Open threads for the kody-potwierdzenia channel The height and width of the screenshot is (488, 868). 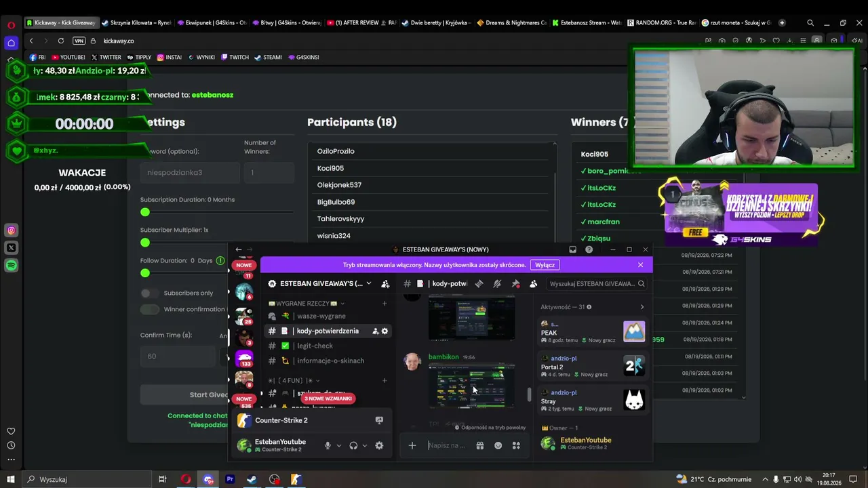tap(479, 283)
